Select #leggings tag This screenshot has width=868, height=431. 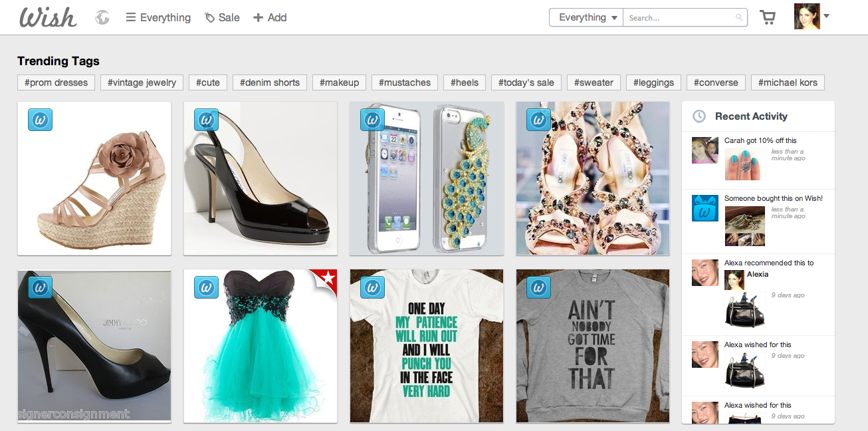tap(653, 82)
